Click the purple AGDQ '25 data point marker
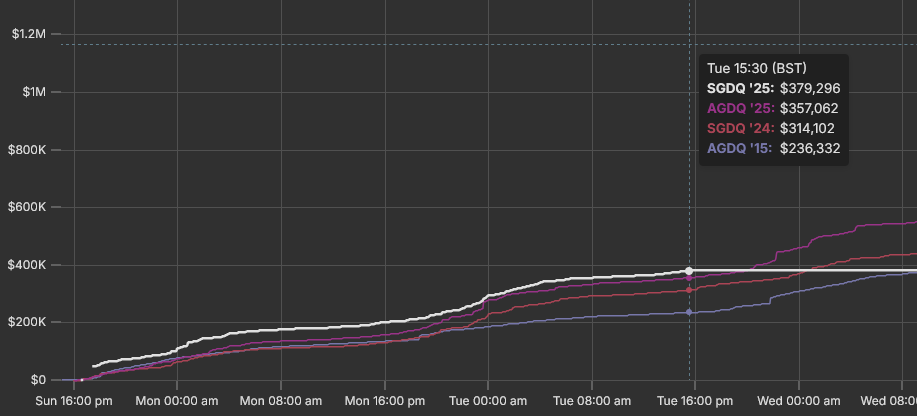 click(x=689, y=278)
